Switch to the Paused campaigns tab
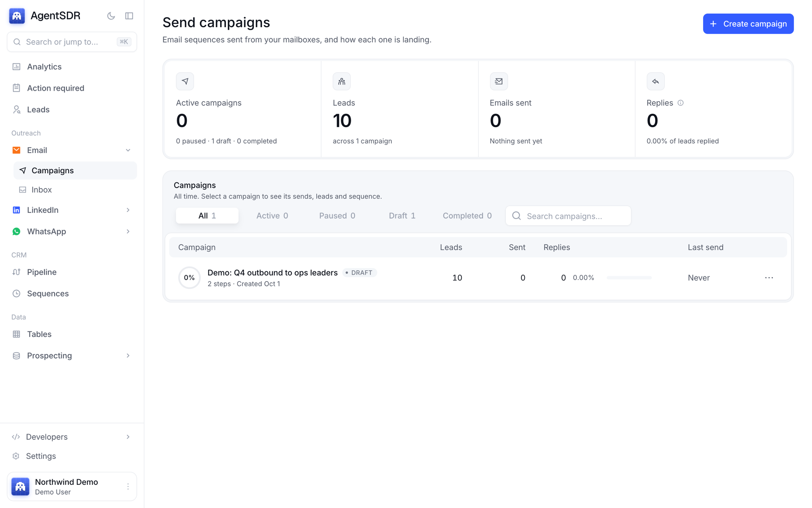The width and height of the screenshot is (812, 508). 337,216
